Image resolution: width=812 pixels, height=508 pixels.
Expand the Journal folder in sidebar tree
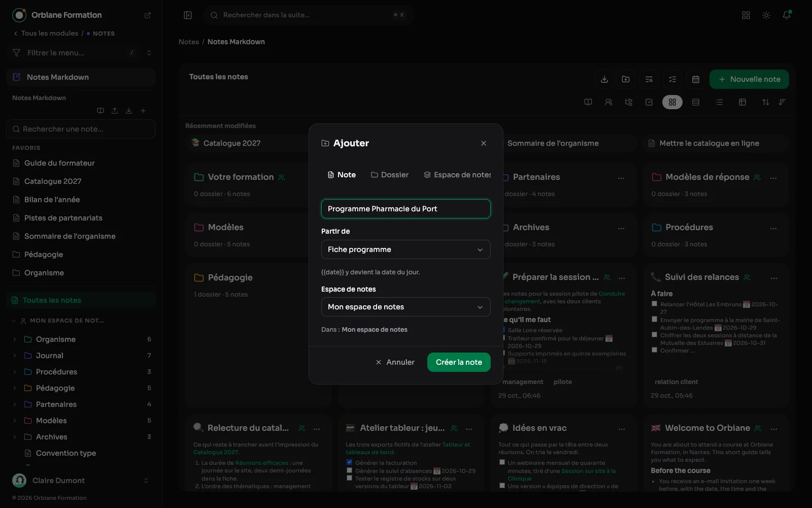tap(15, 356)
